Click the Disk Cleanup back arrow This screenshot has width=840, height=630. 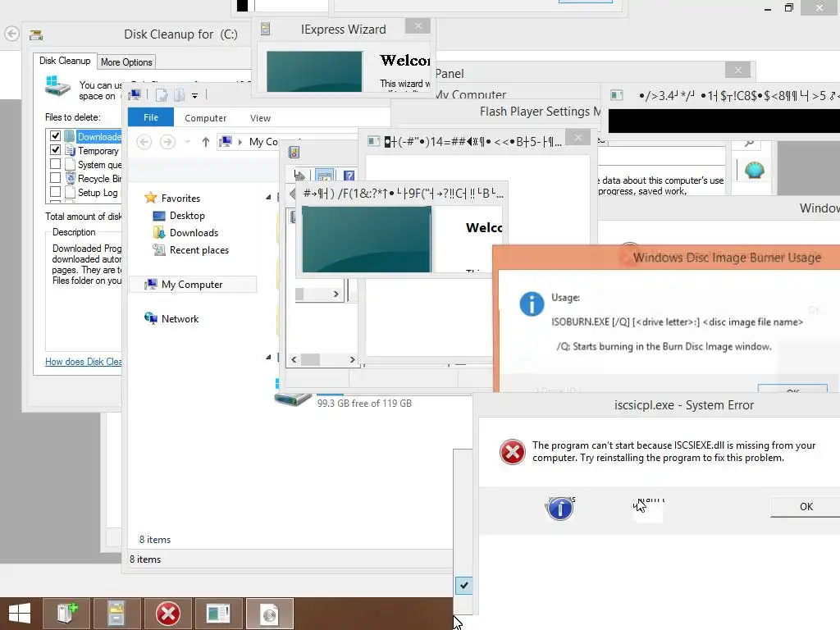(11, 34)
